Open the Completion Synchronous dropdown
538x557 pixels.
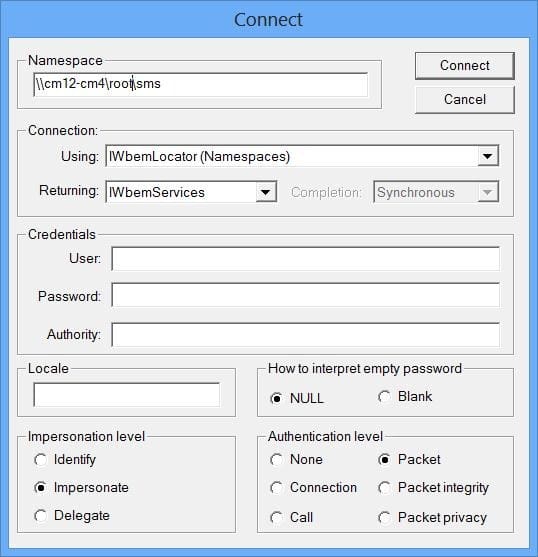click(x=488, y=192)
